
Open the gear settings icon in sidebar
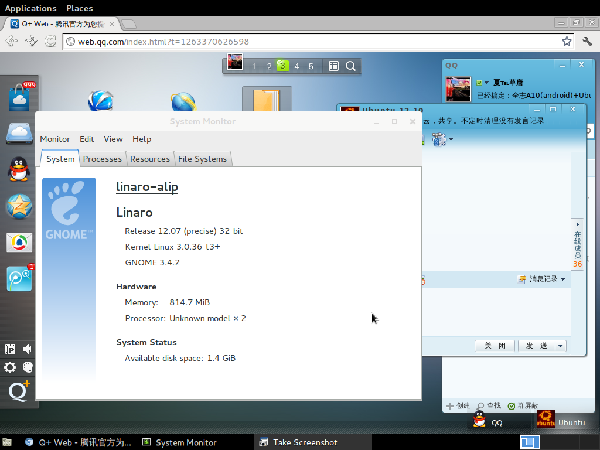click(x=10, y=367)
